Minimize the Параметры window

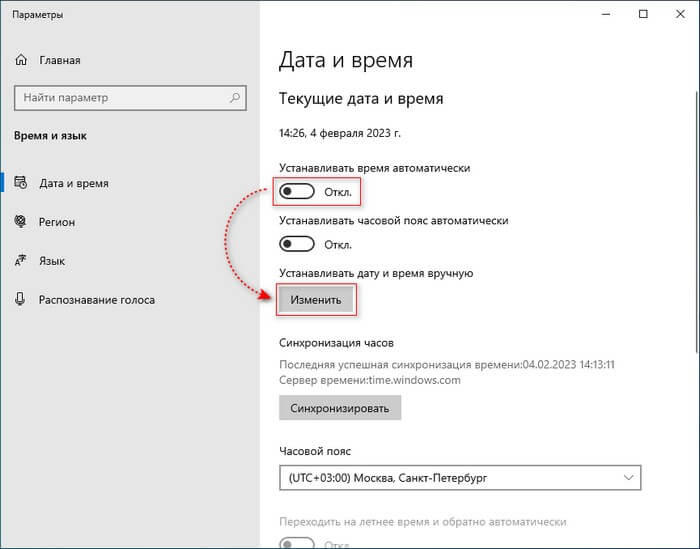(606, 14)
